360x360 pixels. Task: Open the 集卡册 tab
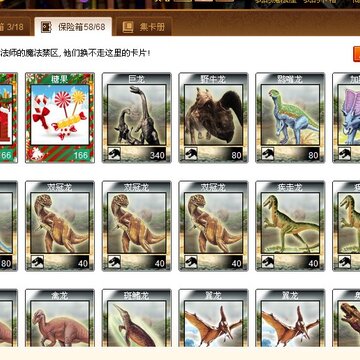pyautogui.click(x=144, y=27)
